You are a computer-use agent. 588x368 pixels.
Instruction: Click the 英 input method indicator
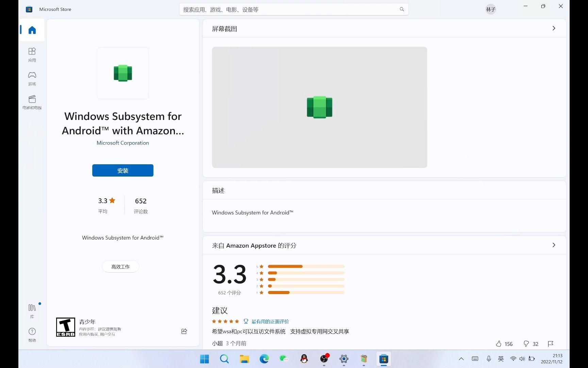point(501,358)
